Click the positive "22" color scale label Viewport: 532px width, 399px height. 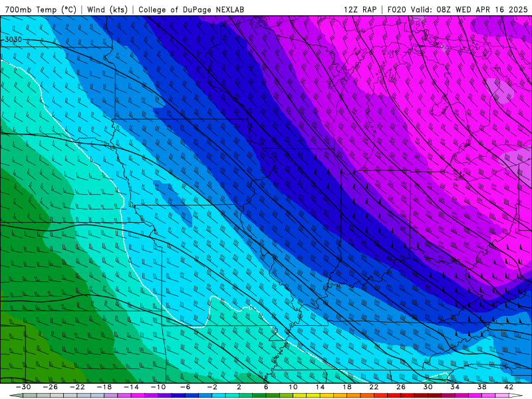(x=374, y=387)
